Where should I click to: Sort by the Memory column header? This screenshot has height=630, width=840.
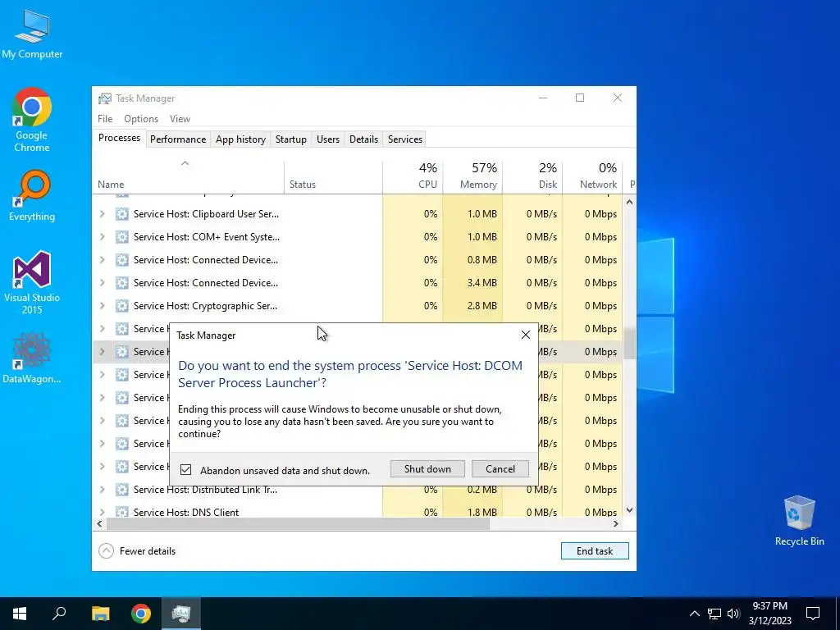(x=472, y=177)
